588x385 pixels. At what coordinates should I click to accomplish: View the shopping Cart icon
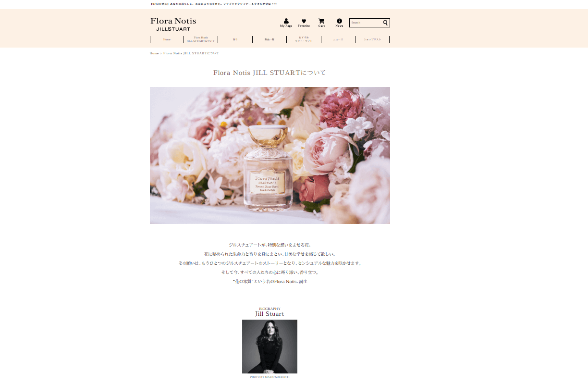pos(321,23)
